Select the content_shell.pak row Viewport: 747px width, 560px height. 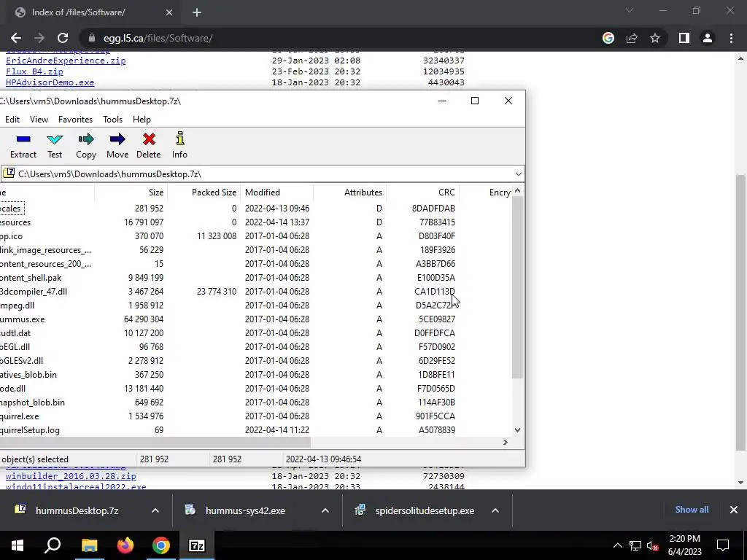pyautogui.click(x=258, y=278)
